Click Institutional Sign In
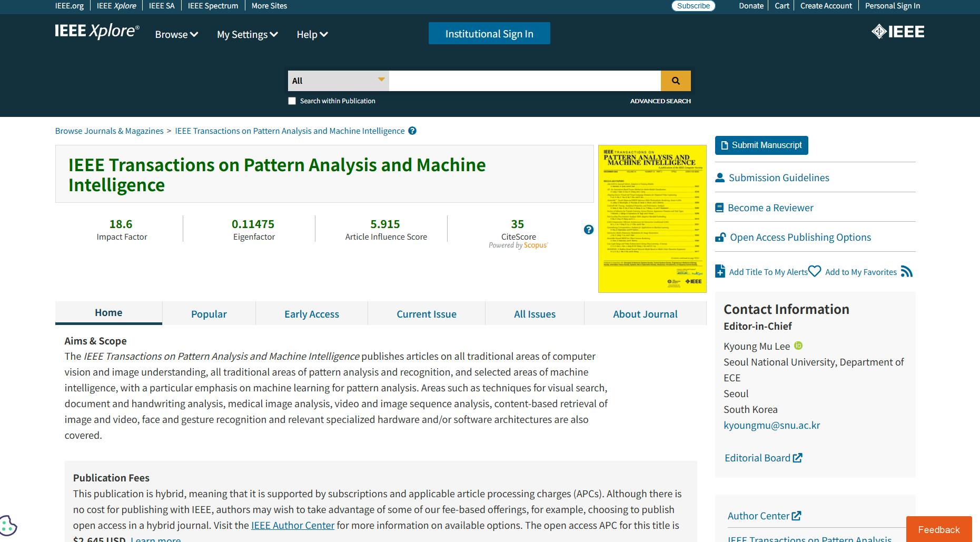Image resolution: width=980 pixels, height=542 pixels. (489, 33)
